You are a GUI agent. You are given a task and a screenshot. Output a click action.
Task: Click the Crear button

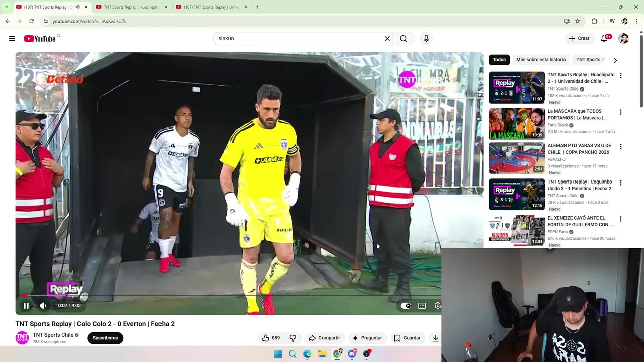point(579,38)
